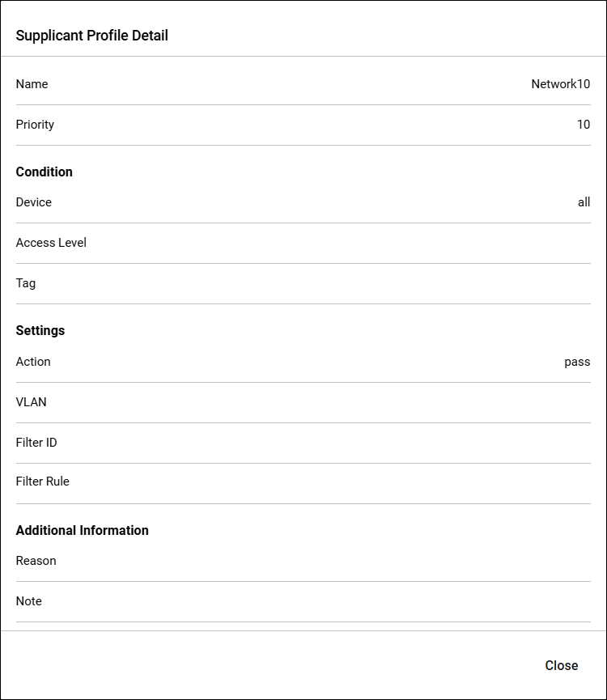Image resolution: width=607 pixels, height=700 pixels.
Task: Click the device value all
Action: [x=584, y=202]
